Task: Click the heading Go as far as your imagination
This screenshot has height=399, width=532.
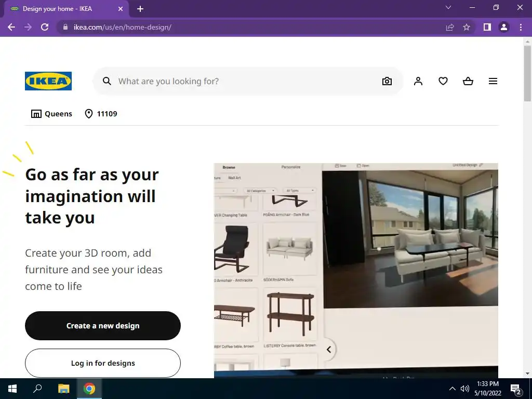Action: pos(92,196)
